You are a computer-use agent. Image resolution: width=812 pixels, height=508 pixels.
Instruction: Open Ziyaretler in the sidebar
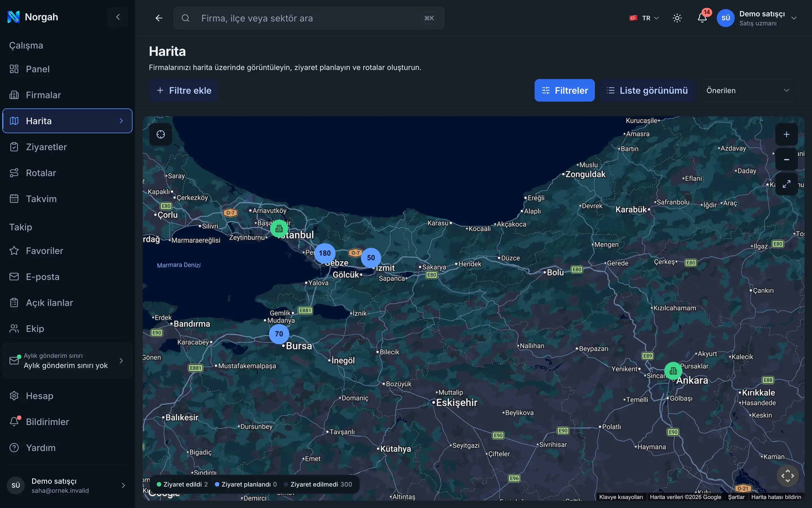click(67, 147)
